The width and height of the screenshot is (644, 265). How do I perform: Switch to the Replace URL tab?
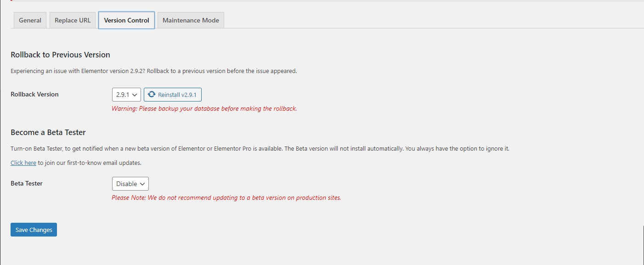pyautogui.click(x=73, y=20)
